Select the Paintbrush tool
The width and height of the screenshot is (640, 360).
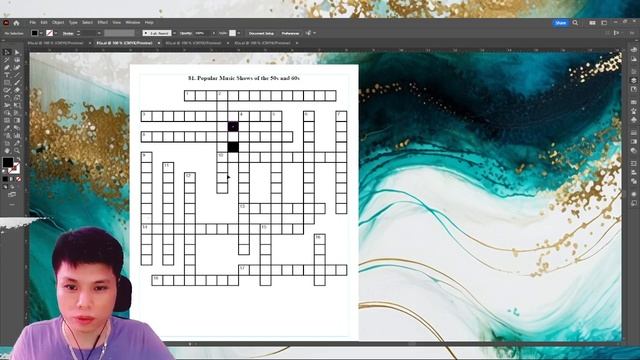coord(17,83)
